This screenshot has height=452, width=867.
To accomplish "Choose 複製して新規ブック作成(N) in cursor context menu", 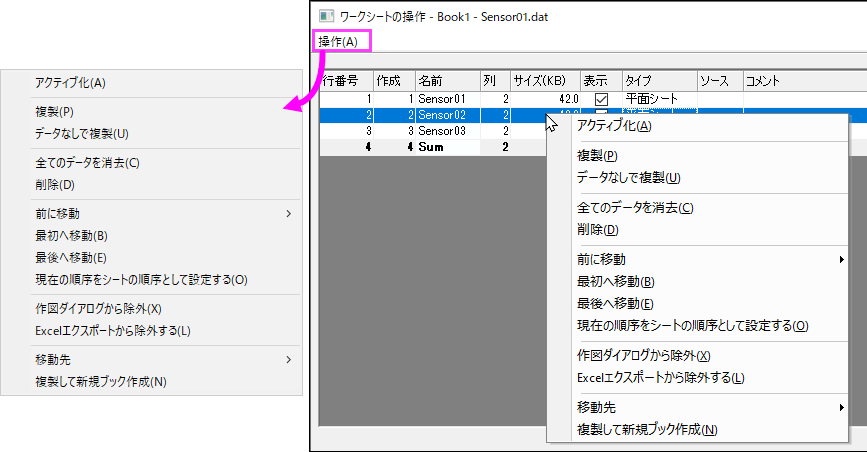I will point(647,429).
